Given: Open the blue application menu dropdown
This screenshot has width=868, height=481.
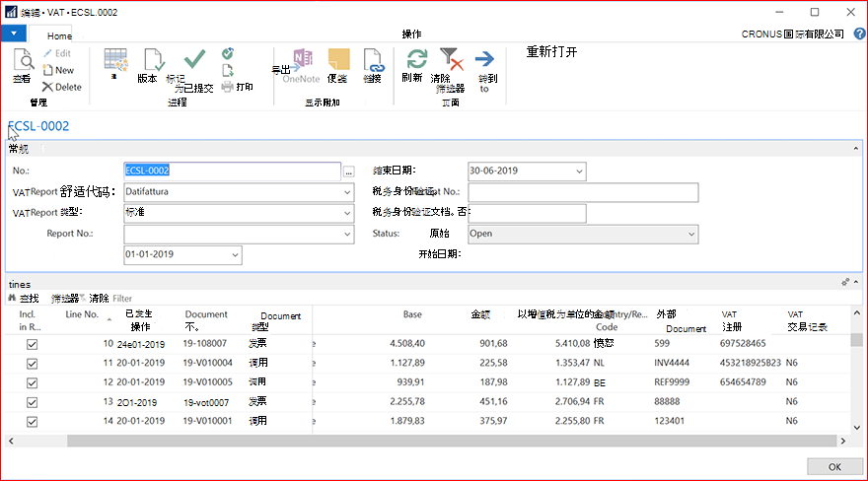Looking at the screenshot, I should coord(13,34).
